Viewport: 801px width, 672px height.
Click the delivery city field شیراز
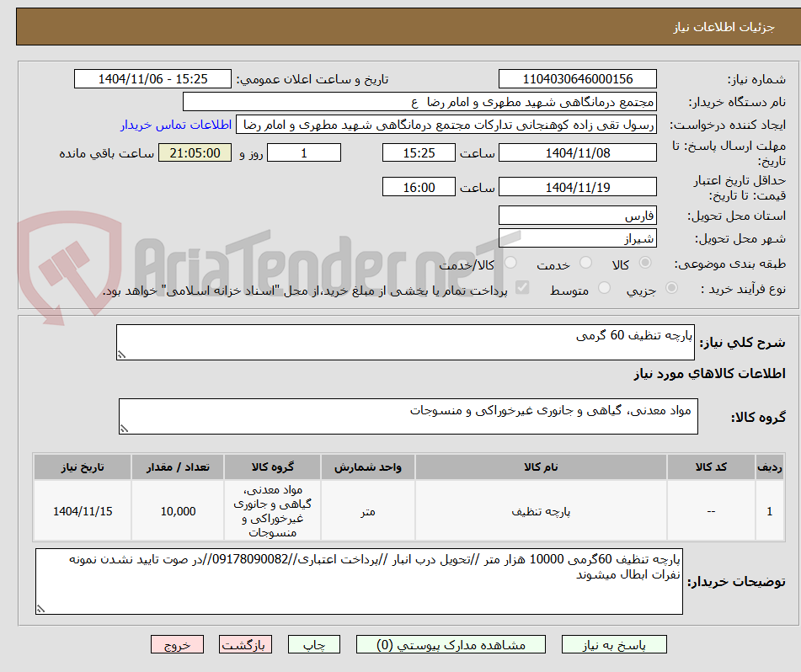(577, 238)
